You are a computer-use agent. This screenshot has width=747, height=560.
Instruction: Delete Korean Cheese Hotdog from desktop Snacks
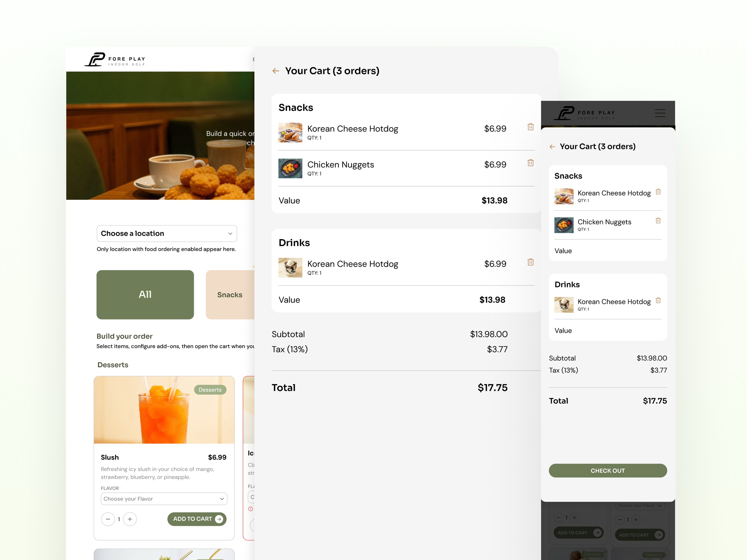tap(530, 127)
